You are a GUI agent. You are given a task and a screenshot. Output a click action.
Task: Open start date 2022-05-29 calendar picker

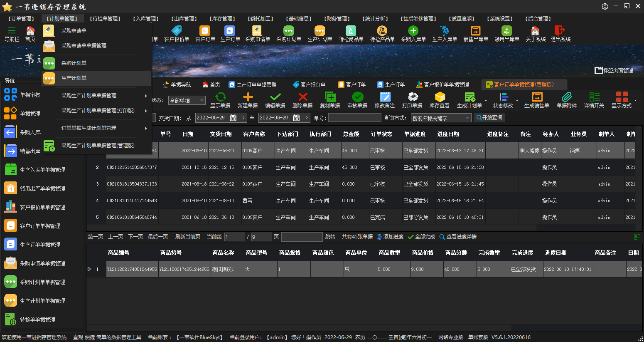(x=233, y=118)
